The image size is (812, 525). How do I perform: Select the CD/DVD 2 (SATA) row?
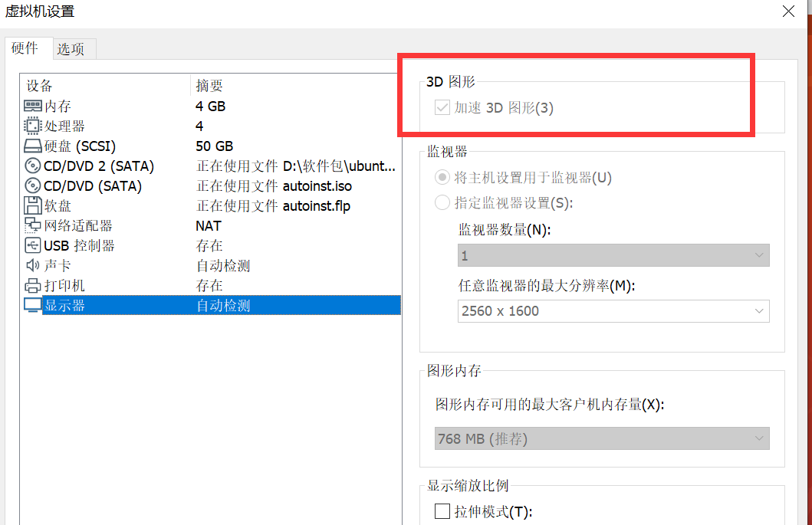[212, 166]
